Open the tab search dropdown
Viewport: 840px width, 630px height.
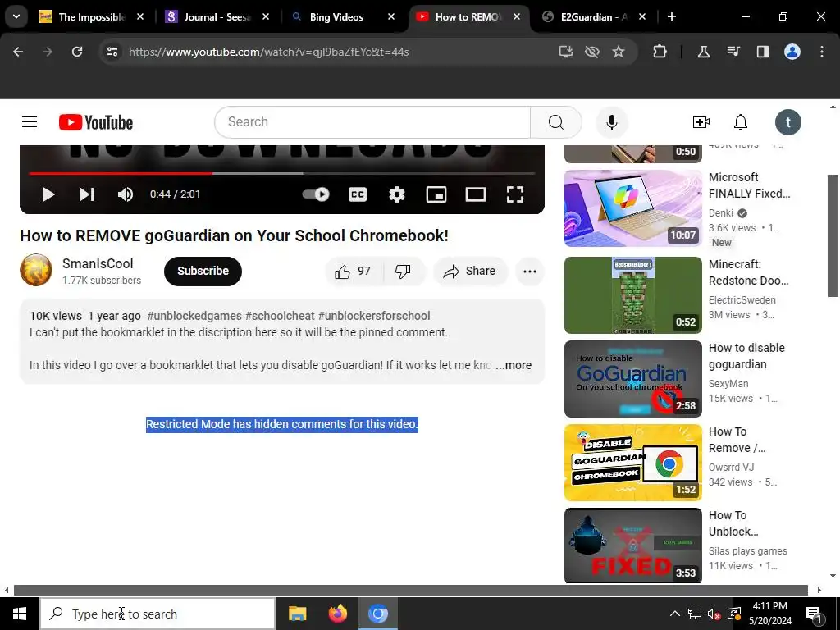(16, 16)
